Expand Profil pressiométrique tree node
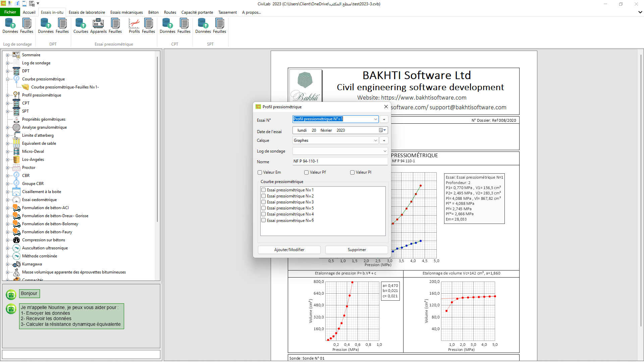 tap(7, 96)
